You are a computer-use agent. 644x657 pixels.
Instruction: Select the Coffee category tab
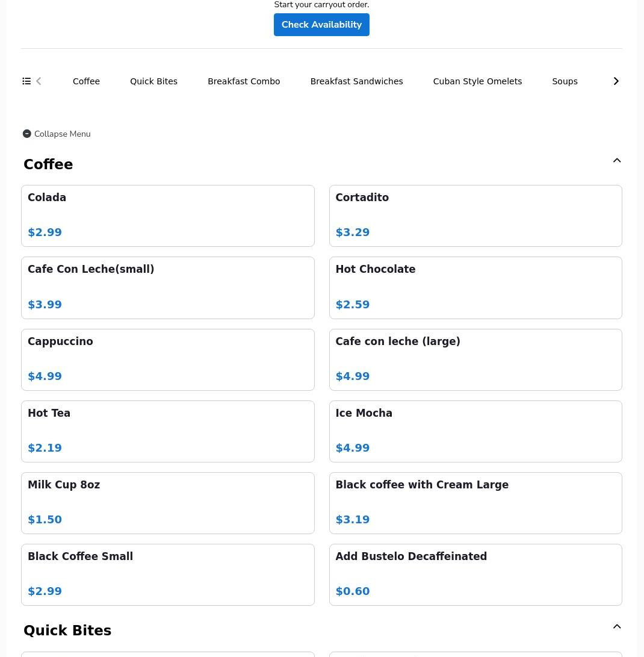[86, 81]
